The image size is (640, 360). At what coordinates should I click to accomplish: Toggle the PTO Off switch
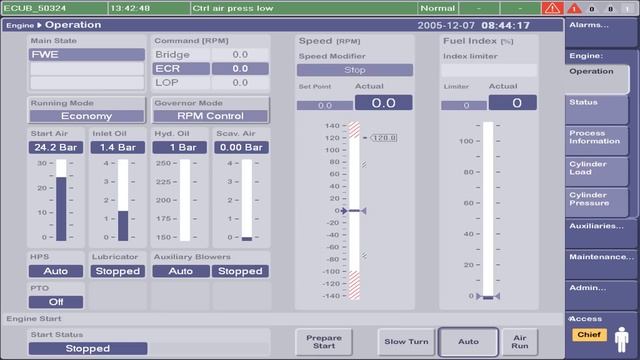click(56, 302)
